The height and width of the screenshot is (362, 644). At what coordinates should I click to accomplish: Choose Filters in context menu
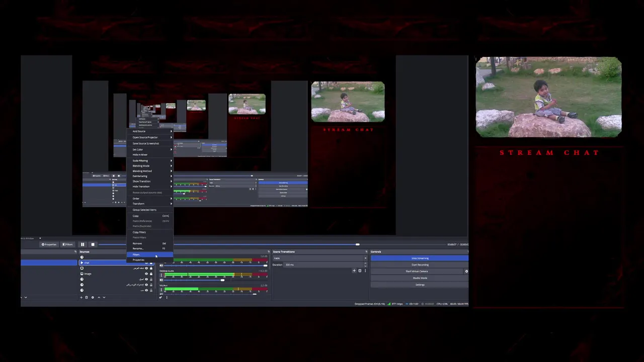[x=150, y=254]
